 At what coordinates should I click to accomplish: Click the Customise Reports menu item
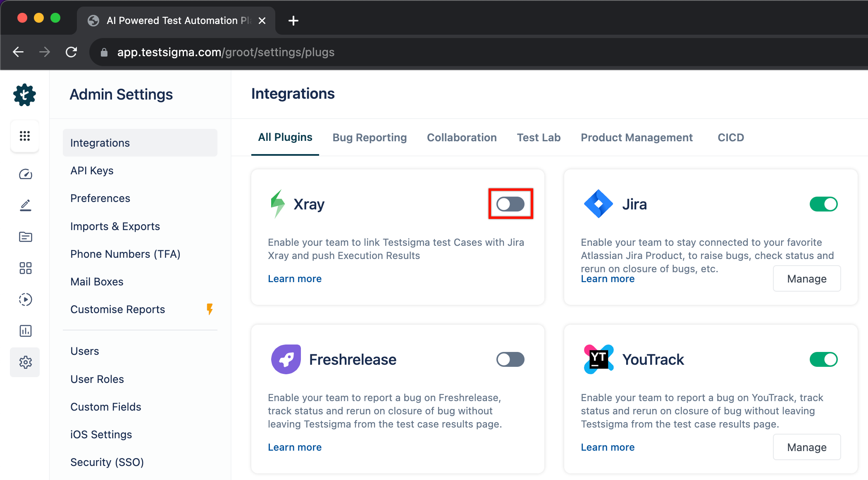(117, 309)
